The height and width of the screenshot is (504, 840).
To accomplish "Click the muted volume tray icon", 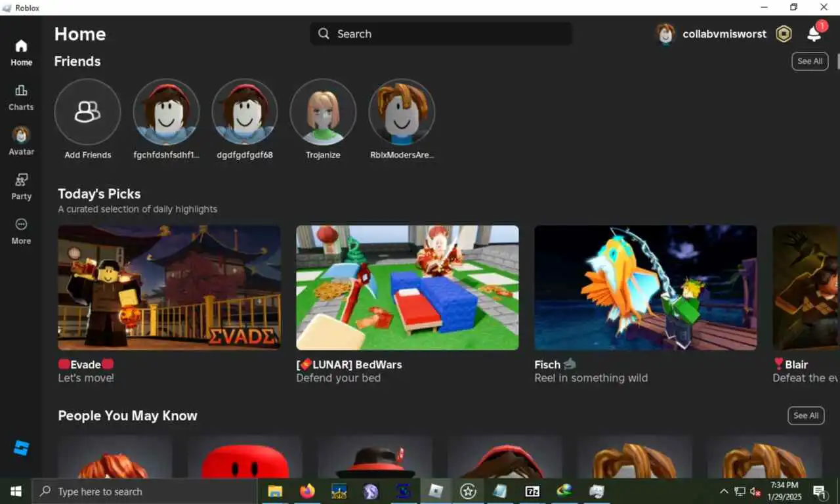I will click(755, 491).
